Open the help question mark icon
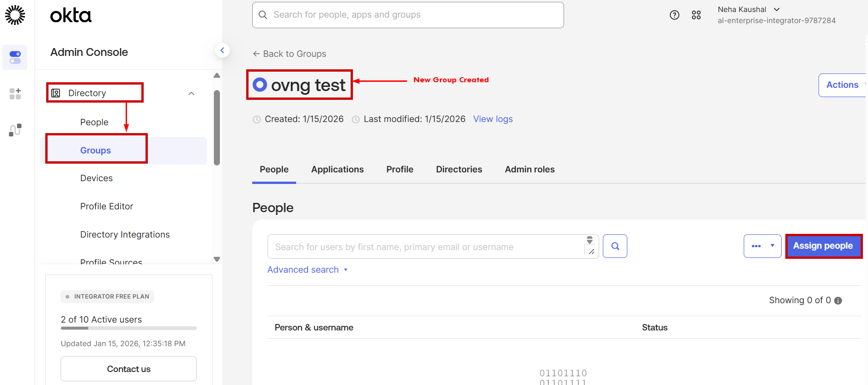 coord(674,15)
